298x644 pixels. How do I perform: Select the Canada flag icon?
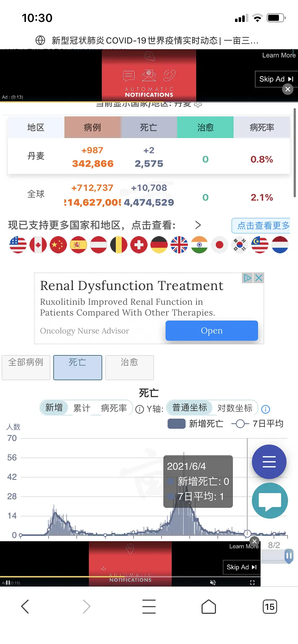[38, 245]
